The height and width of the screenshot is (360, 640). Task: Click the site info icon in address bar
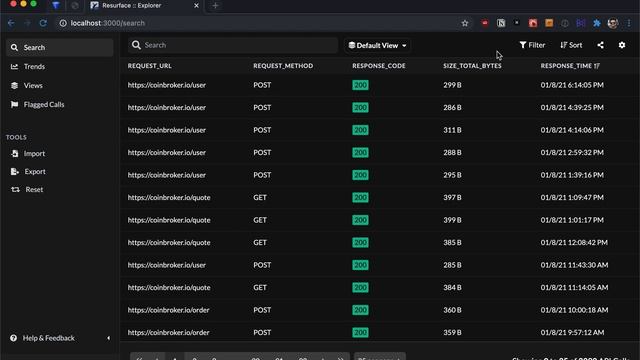pos(63,23)
